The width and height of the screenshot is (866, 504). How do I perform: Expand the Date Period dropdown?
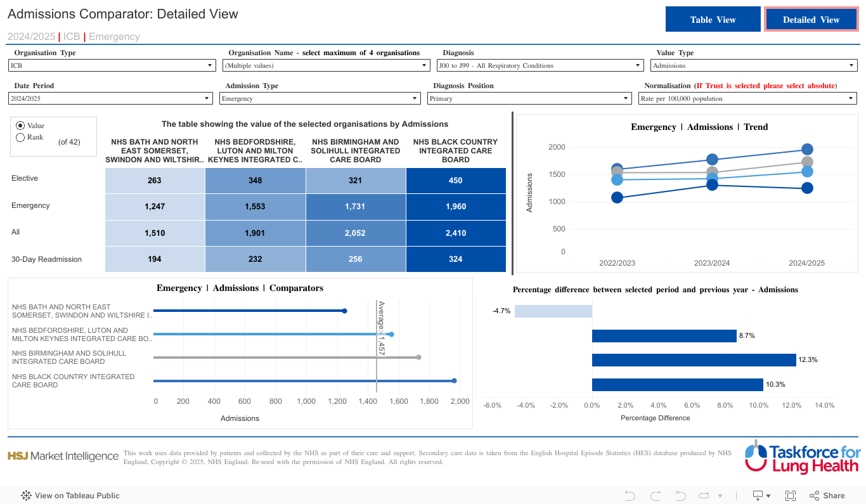(x=110, y=98)
